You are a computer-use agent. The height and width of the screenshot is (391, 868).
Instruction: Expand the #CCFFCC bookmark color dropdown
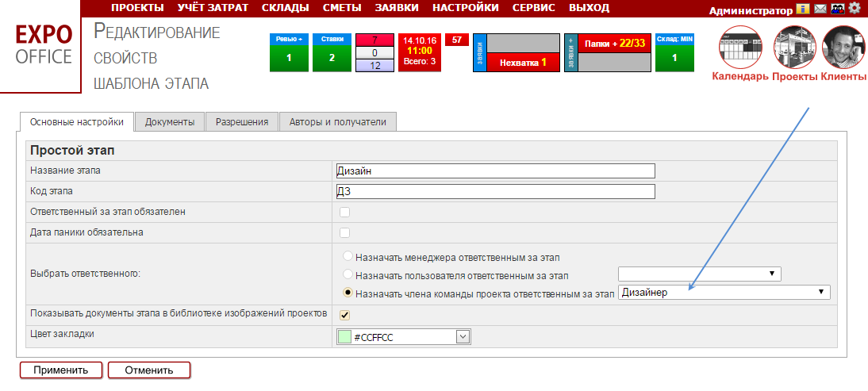(x=463, y=337)
